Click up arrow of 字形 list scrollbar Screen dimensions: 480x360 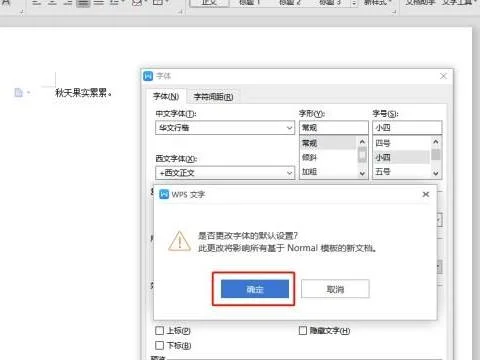point(362,142)
